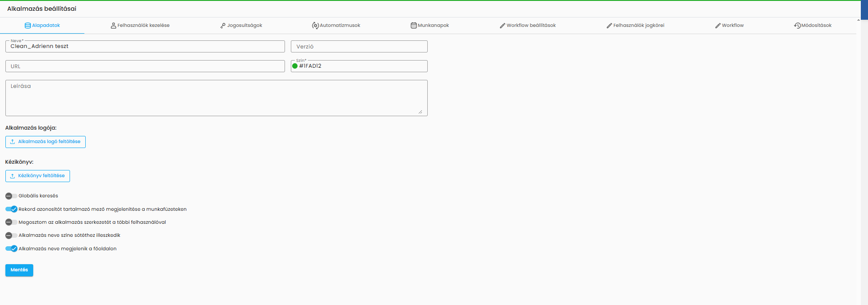Toggle Alkalmazás neve megjelenik a főoldalon

11,248
